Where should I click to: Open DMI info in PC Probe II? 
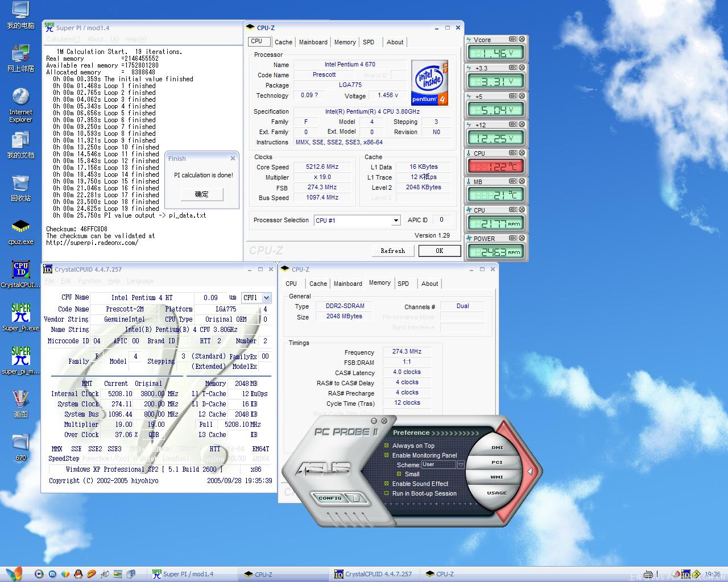tap(497, 447)
